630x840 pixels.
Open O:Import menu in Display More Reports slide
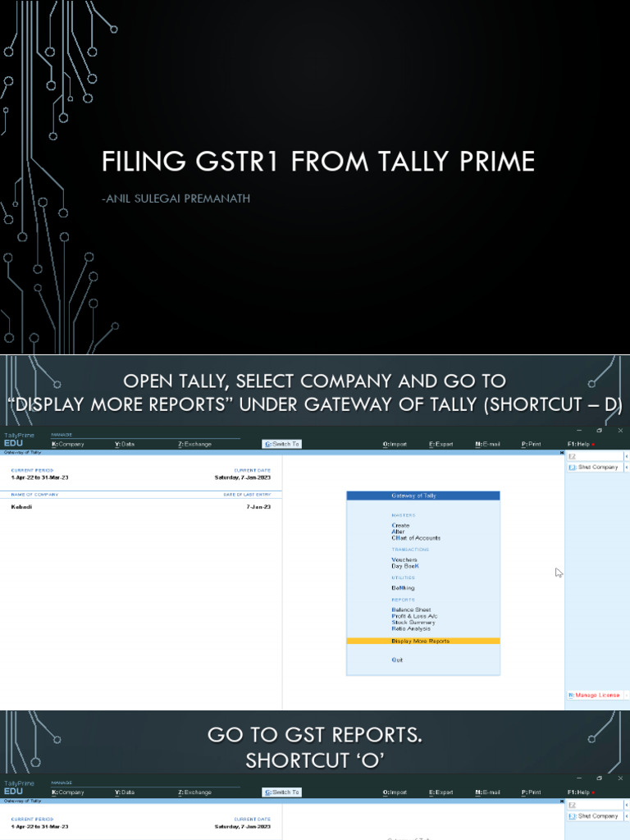pyautogui.click(x=395, y=444)
